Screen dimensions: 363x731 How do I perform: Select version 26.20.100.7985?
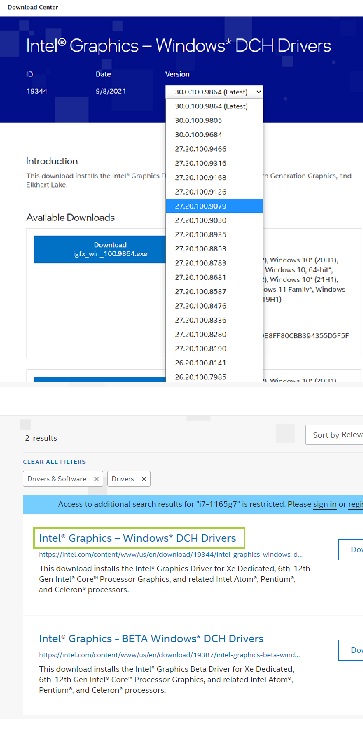tap(214, 377)
